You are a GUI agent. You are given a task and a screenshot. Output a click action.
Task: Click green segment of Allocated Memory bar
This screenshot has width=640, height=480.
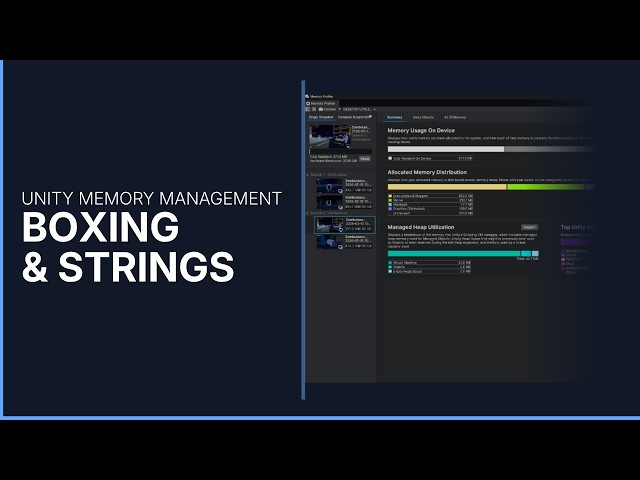pos(546,187)
